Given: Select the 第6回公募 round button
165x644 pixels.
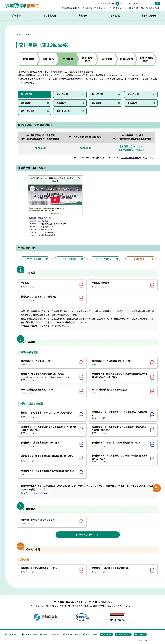Looking at the screenshot, I should (x=141, y=103).
